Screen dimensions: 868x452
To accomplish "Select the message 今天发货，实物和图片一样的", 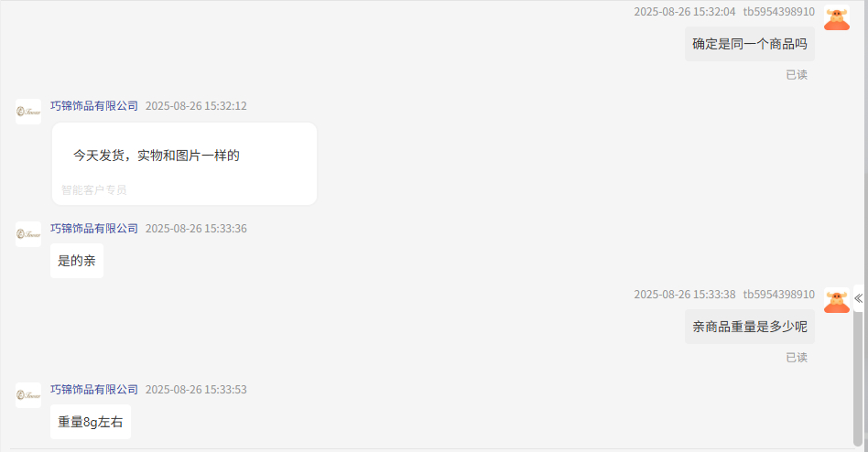I will [x=184, y=164].
